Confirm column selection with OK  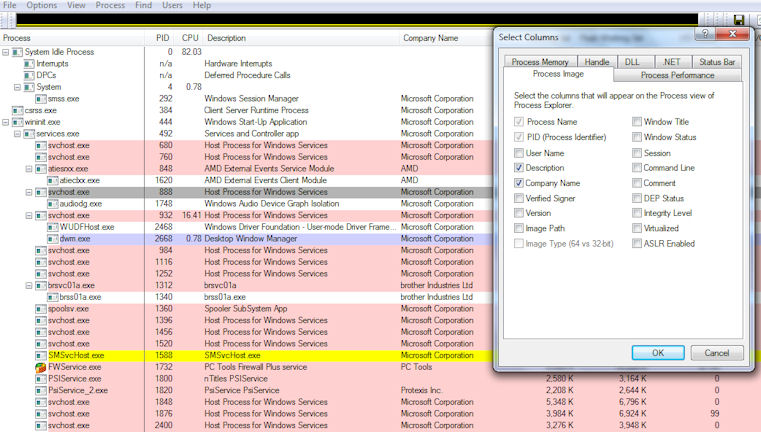click(658, 353)
